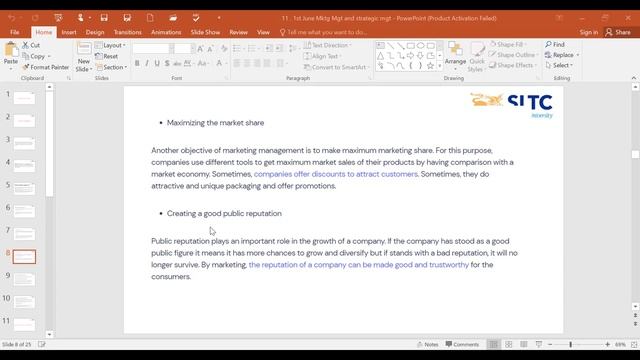Click link about discounts to attract customers
This screenshot has width=640, height=360.
tap(336, 174)
